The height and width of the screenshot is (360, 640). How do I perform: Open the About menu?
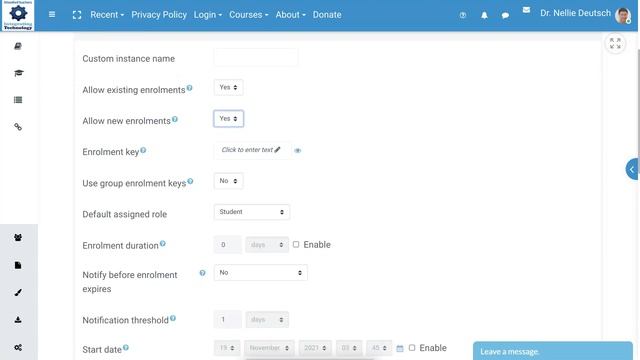click(x=291, y=15)
